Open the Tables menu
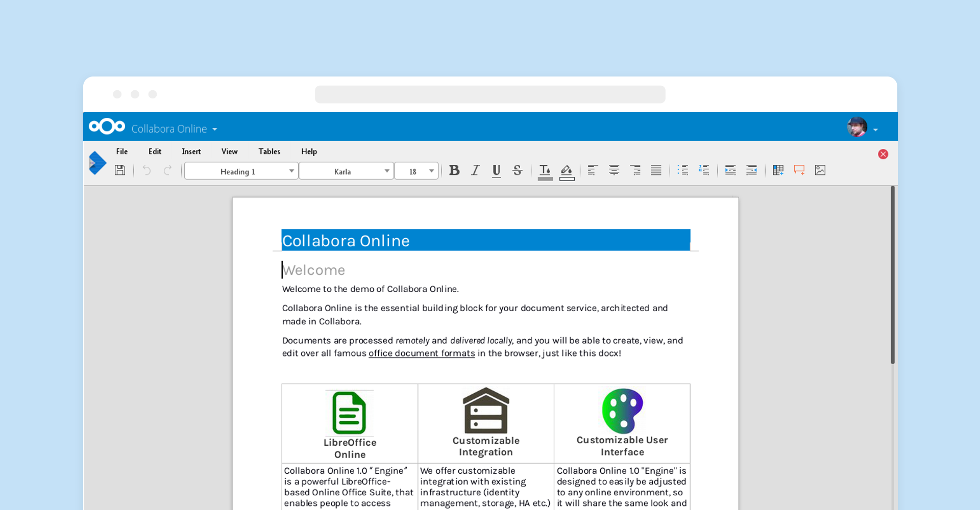980x510 pixels. [x=269, y=151]
